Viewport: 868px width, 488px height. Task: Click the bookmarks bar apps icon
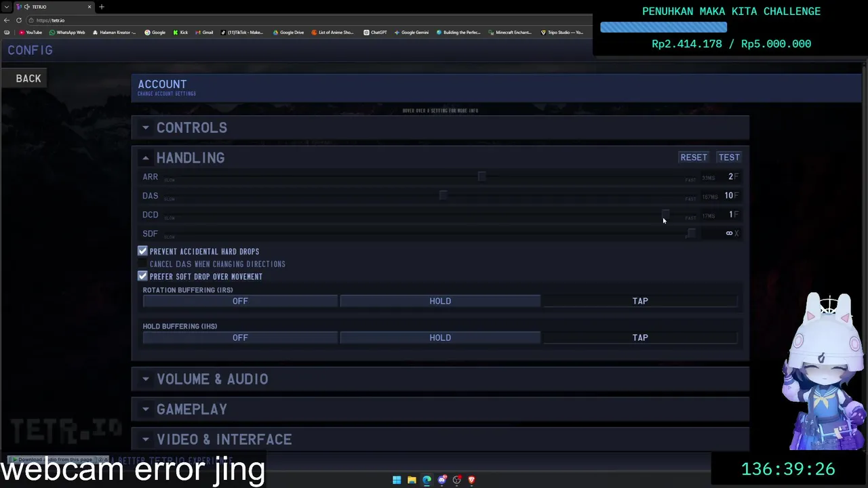coord(7,33)
